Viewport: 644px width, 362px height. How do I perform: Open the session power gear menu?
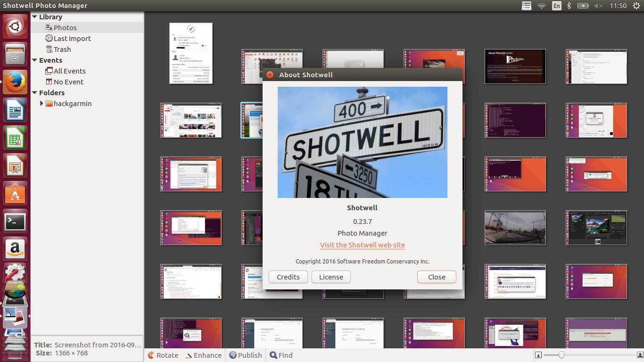pyautogui.click(x=636, y=6)
